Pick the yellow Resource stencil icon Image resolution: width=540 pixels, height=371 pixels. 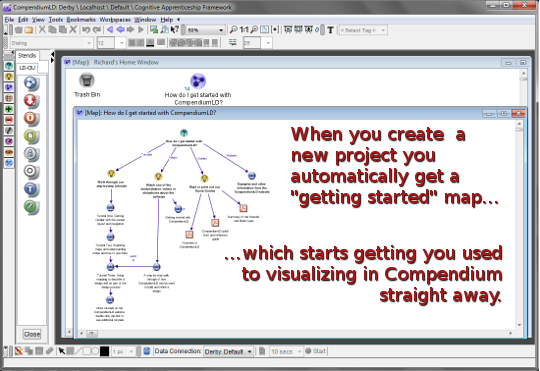pyautogui.click(x=31, y=136)
